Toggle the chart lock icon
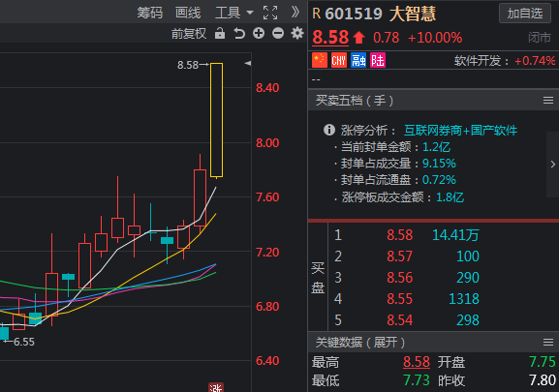559x392 pixels. pyautogui.click(x=220, y=34)
